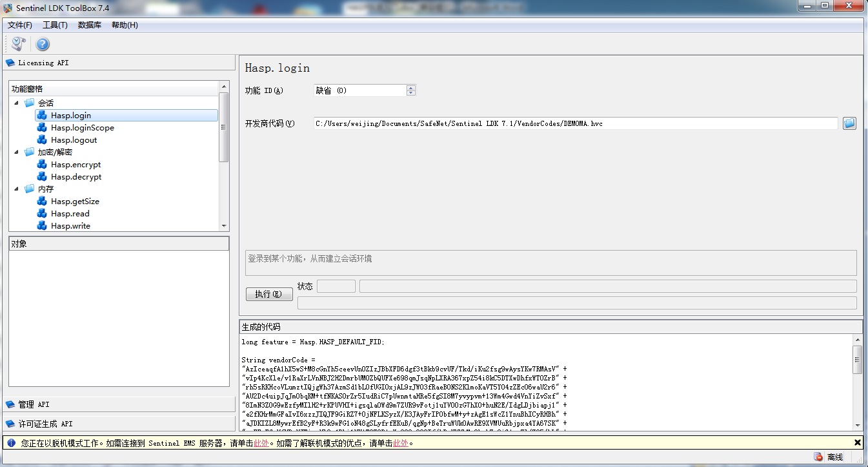Select the Hasp.decrypt function
868x467 pixels.
(76, 177)
